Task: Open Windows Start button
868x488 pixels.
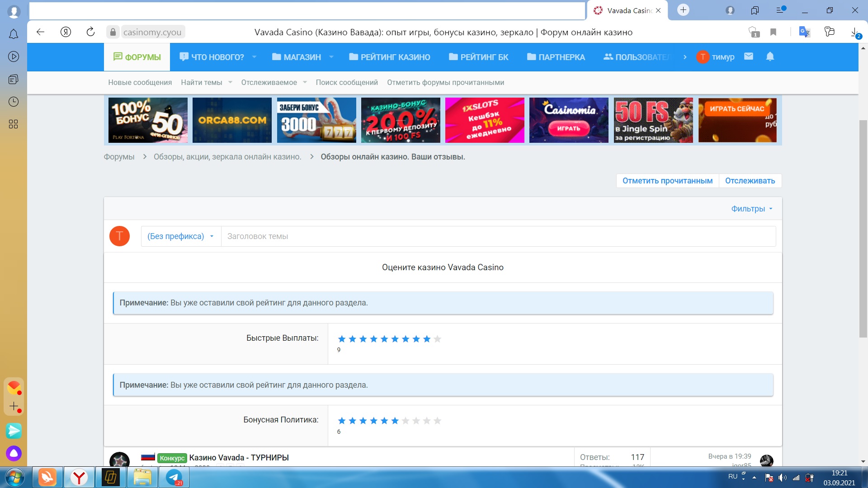Action: 14,478
